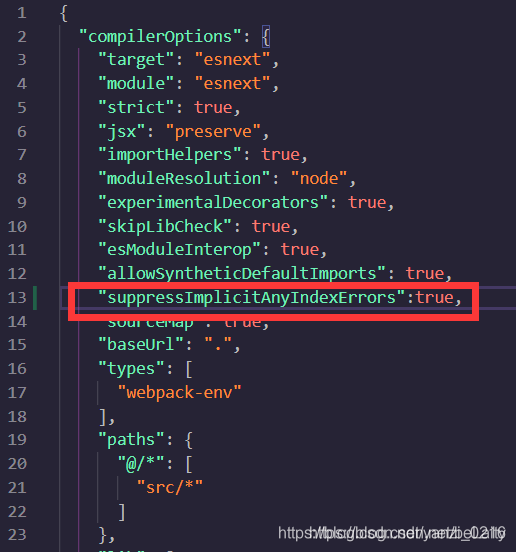This screenshot has height=552, width=516.
Task: Click the "paths" key
Action: [131, 440]
